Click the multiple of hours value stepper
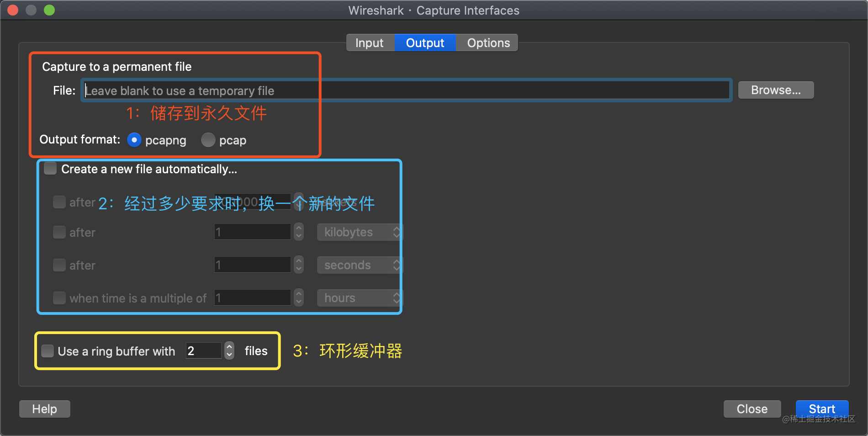The width and height of the screenshot is (868, 436). pos(299,298)
